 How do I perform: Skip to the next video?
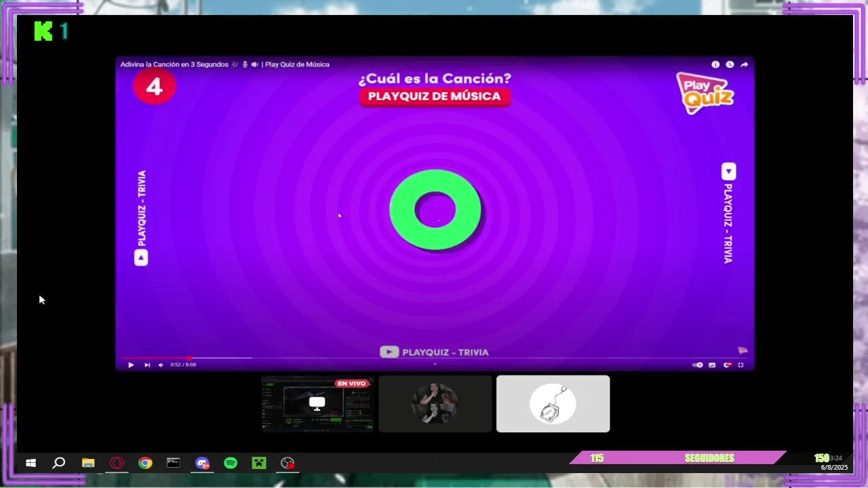(147, 365)
